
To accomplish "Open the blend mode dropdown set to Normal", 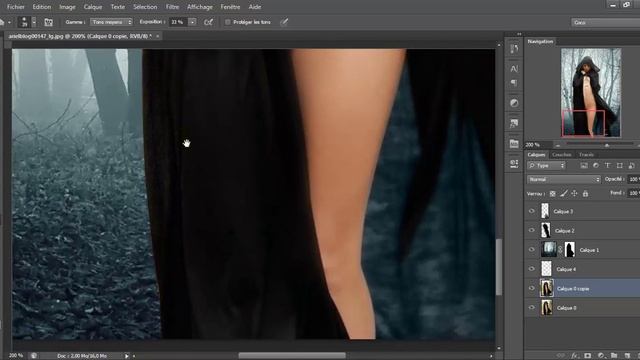I will 564,180.
